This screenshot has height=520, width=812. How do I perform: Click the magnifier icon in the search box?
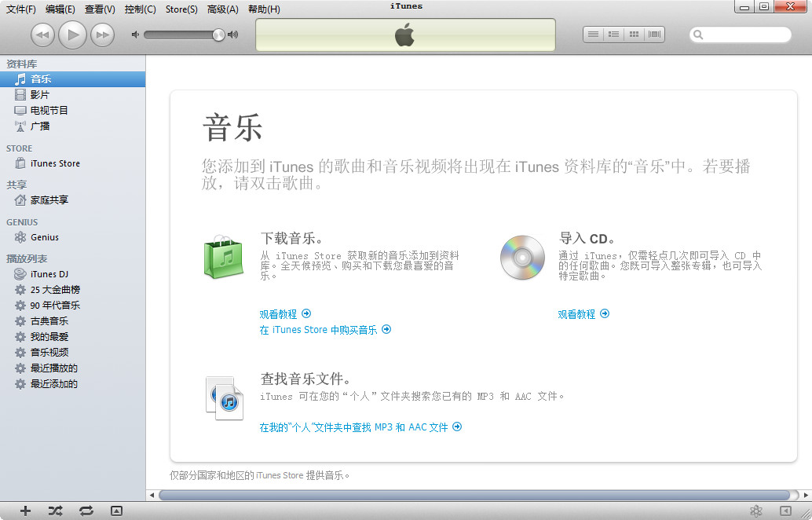tap(699, 35)
